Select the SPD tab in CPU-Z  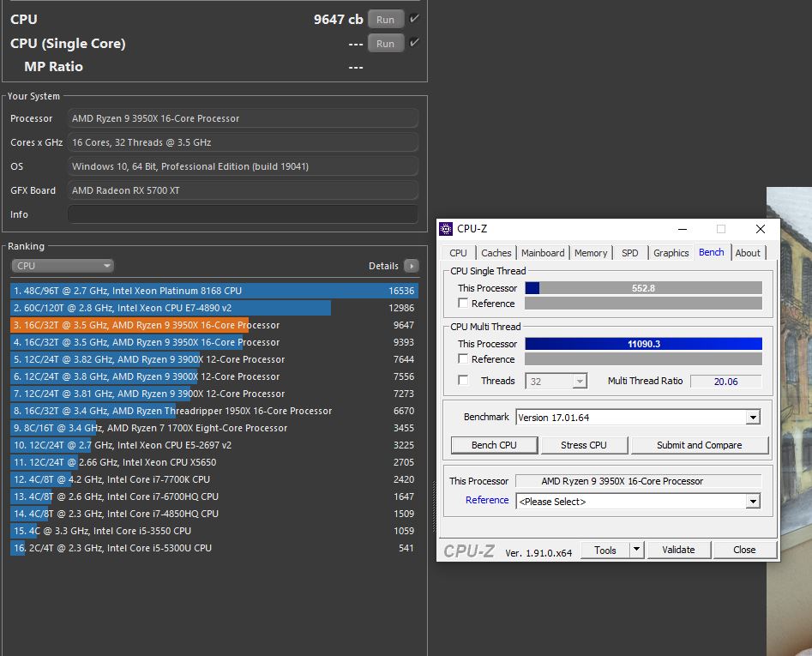(629, 253)
